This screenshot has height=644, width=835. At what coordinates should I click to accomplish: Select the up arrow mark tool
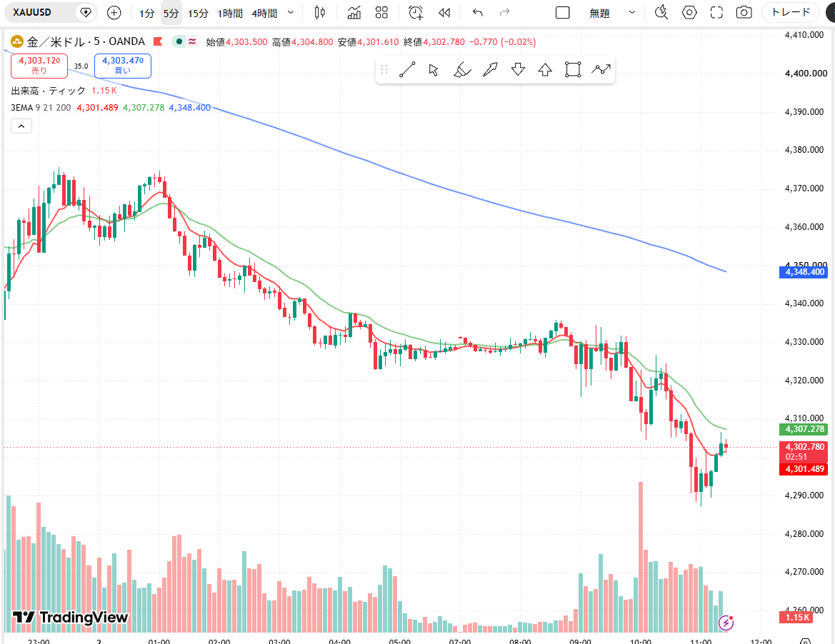[x=545, y=70]
